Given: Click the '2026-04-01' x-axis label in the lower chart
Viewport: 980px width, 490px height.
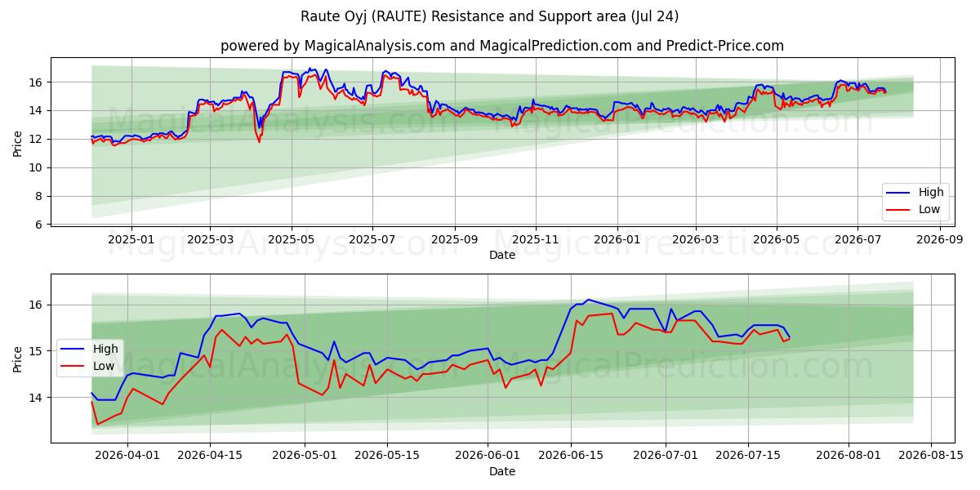Looking at the screenshot, I should tap(127, 457).
